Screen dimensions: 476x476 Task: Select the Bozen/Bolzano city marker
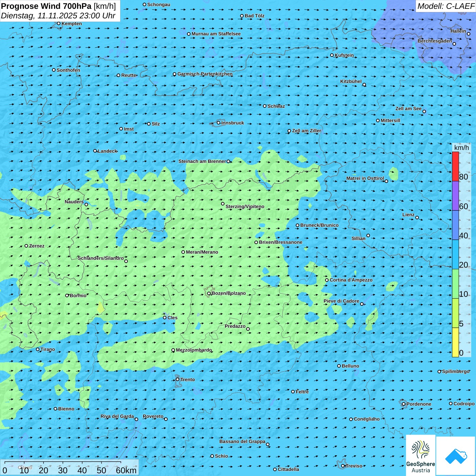tap(209, 293)
